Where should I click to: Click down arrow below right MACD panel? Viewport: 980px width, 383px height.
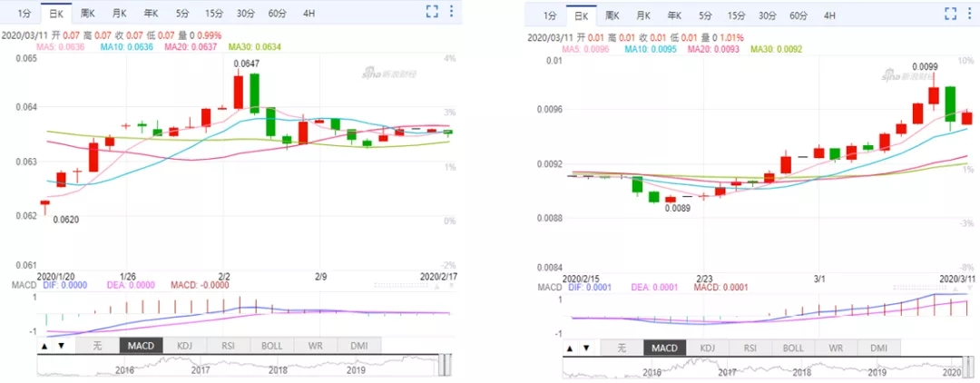tap(584, 349)
